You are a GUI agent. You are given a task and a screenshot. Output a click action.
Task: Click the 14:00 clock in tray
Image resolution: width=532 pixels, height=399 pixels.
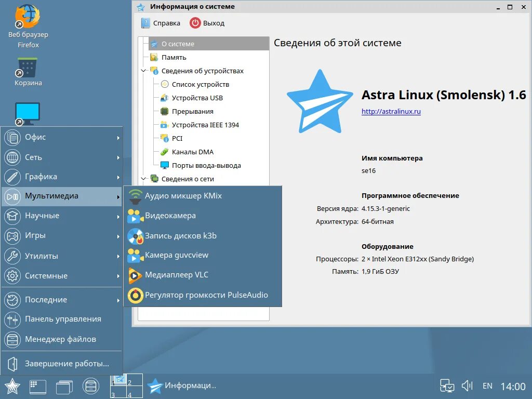pos(513,386)
